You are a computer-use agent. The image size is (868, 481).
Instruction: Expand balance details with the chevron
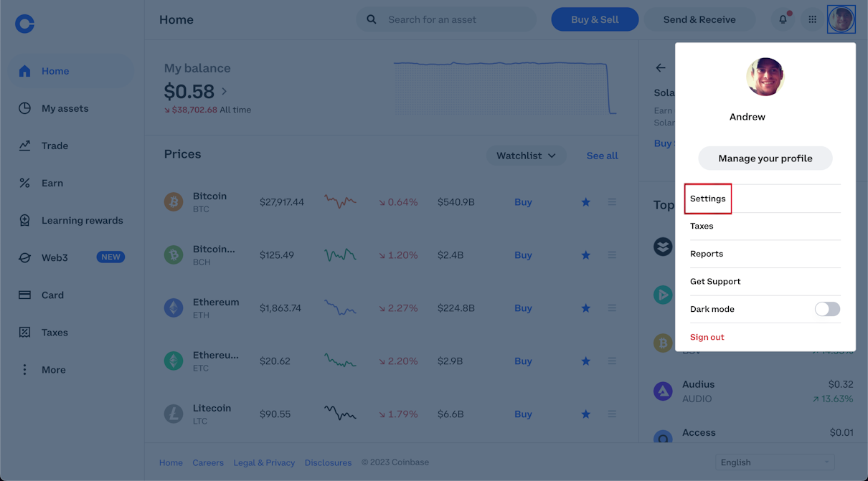coord(225,92)
